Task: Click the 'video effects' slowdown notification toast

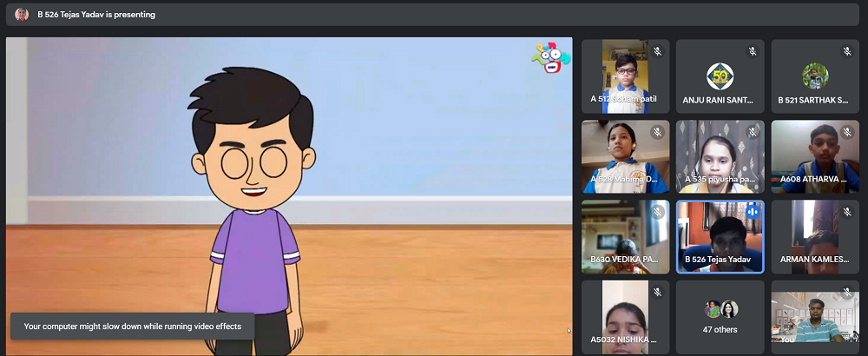Action: (x=132, y=326)
